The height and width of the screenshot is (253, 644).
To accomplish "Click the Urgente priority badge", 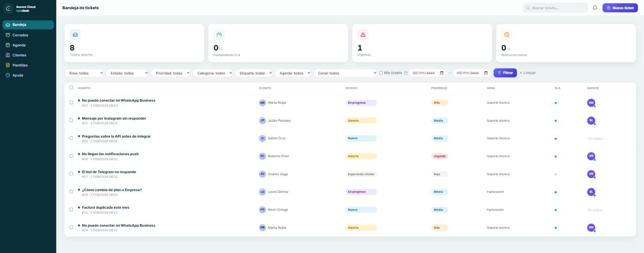I will click(440, 156).
